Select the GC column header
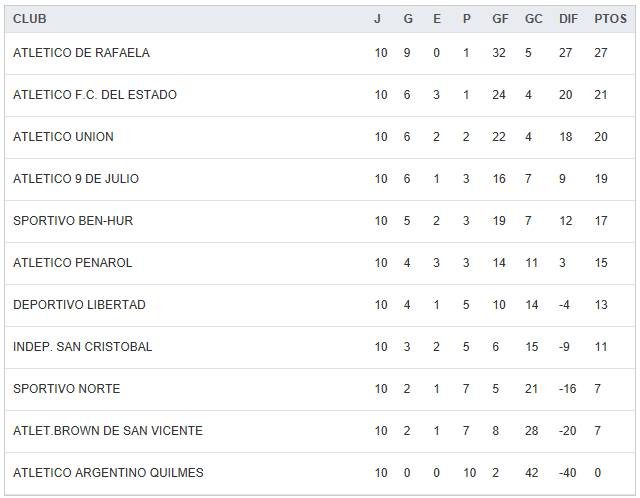The image size is (640, 498). (533, 19)
